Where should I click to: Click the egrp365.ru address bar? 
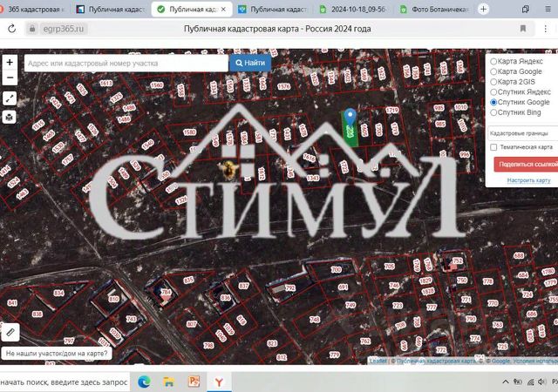coord(64,29)
